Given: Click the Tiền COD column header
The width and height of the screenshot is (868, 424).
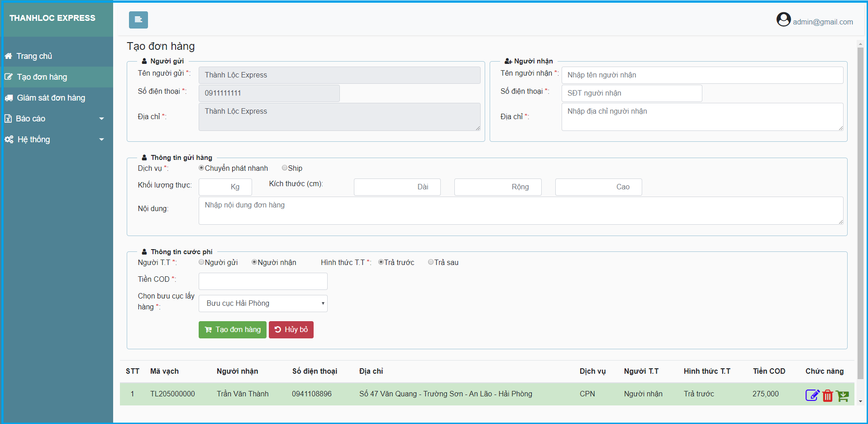Looking at the screenshot, I should point(769,371).
